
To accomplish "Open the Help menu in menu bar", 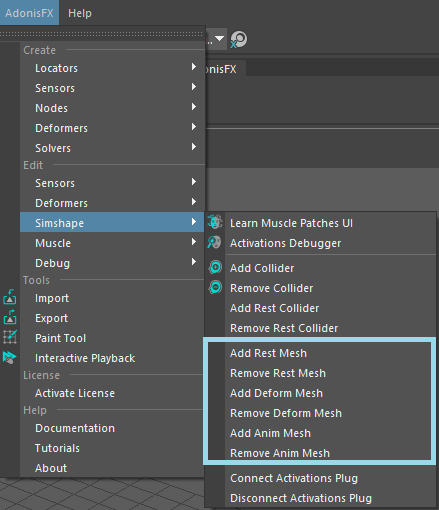I will tap(80, 13).
